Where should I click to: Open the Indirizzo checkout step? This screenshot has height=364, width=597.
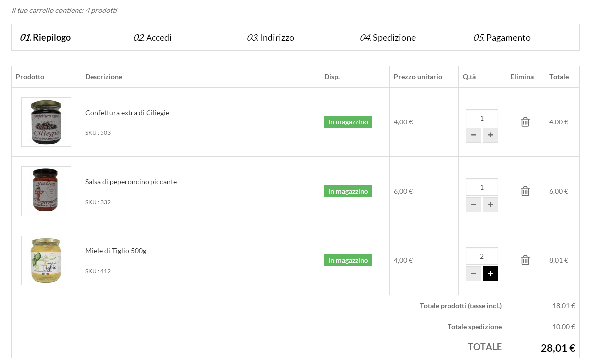(270, 38)
